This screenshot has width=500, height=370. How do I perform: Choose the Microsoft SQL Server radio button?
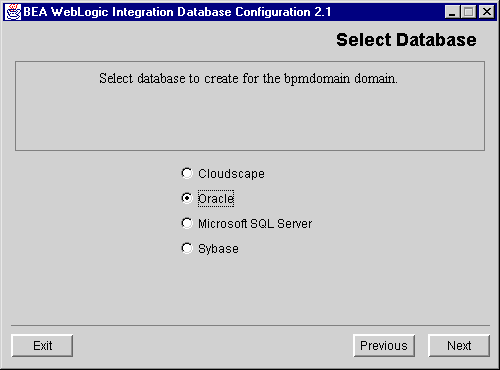[187, 223]
